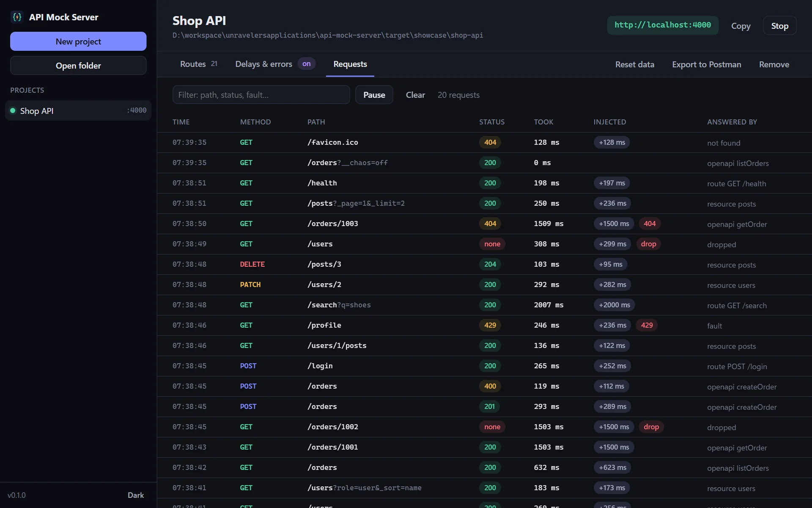Viewport: 812px width, 508px height.
Task: Toggle the Dark theme switch
Action: (x=136, y=495)
